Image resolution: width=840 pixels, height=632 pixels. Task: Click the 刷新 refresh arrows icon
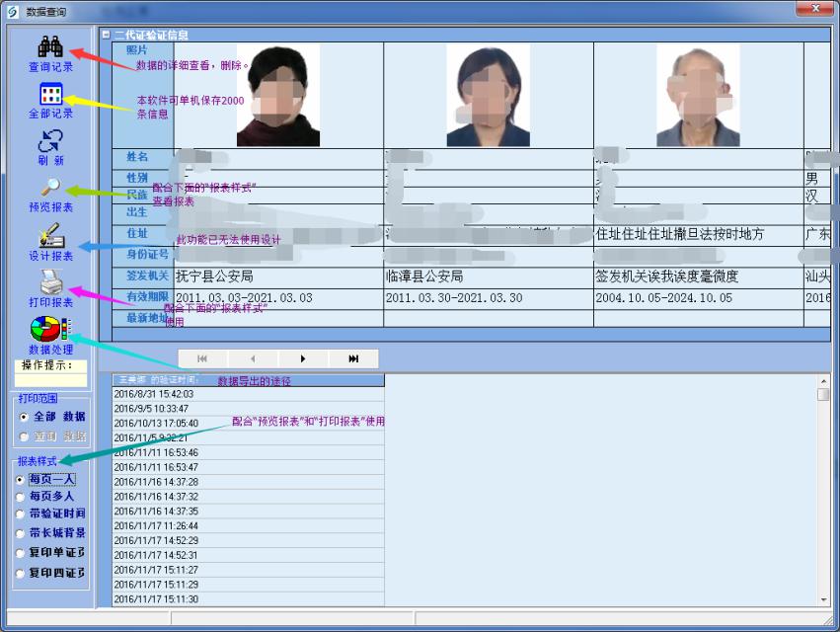point(50,141)
